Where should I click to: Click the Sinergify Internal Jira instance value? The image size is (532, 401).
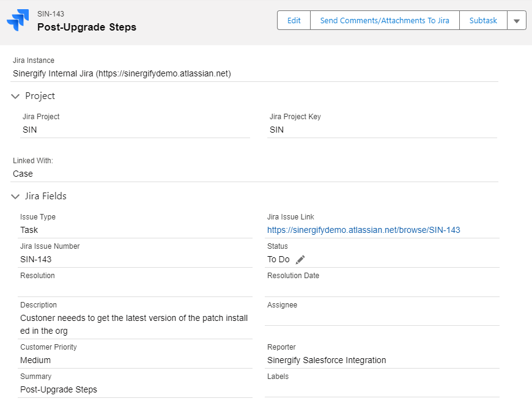click(122, 73)
